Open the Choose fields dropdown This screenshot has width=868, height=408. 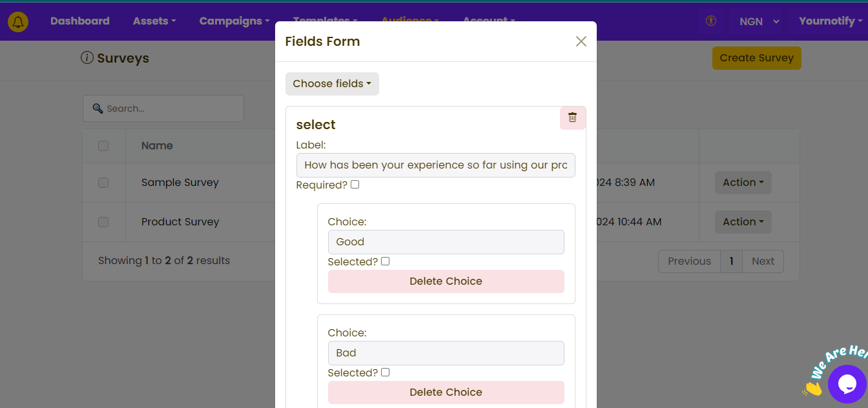(x=332, y=83)
